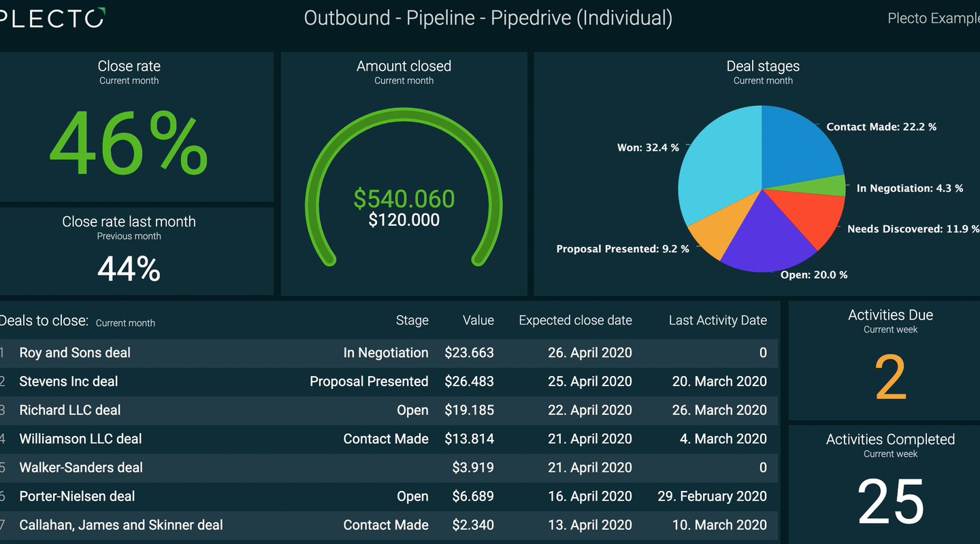Click the $120.000 target value
This screenshot has height=544, width=980.
coord(404,220)
